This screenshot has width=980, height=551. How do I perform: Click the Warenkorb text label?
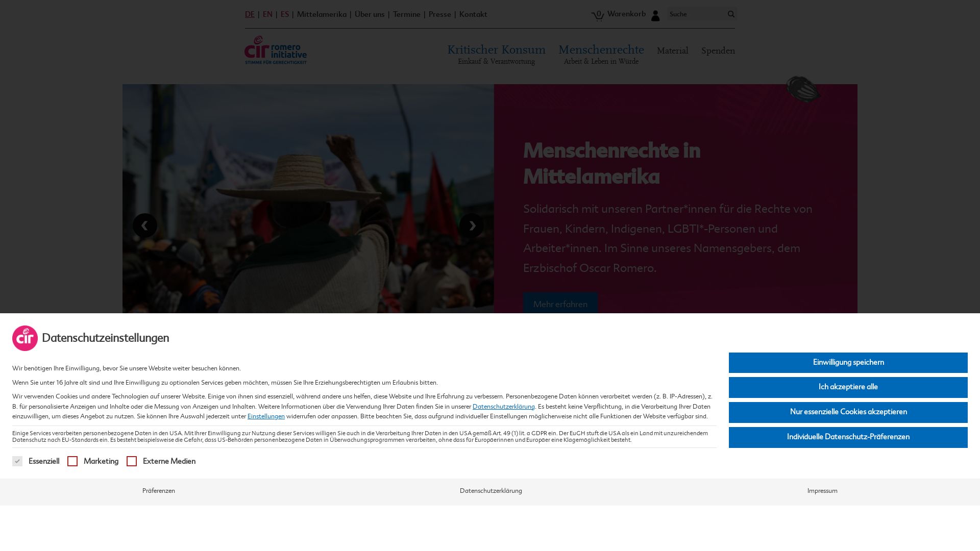(626, 14)
